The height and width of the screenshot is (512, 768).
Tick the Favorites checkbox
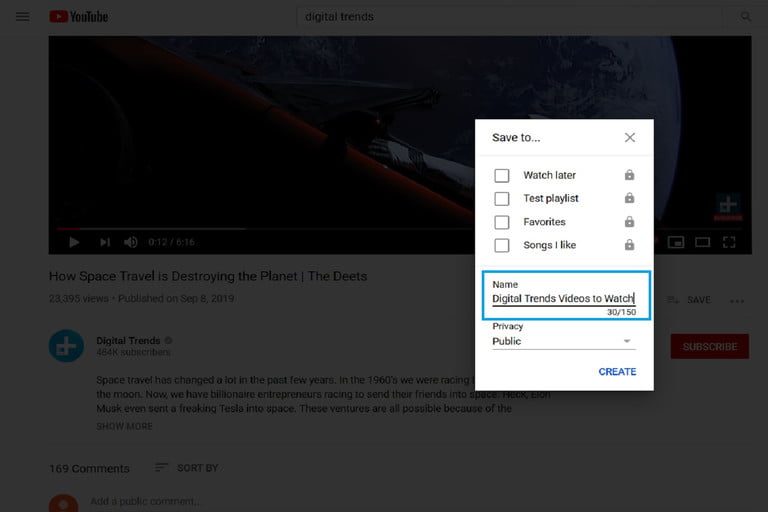[502, 222]
